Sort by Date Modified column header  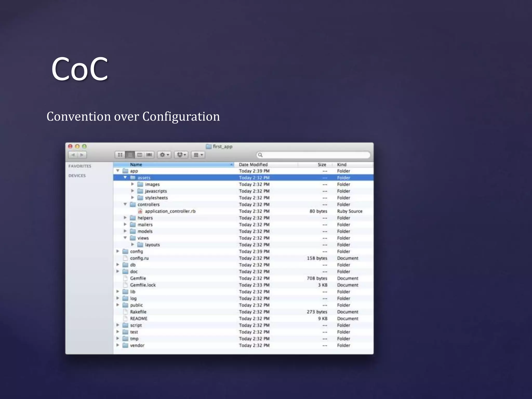point(266,164)
